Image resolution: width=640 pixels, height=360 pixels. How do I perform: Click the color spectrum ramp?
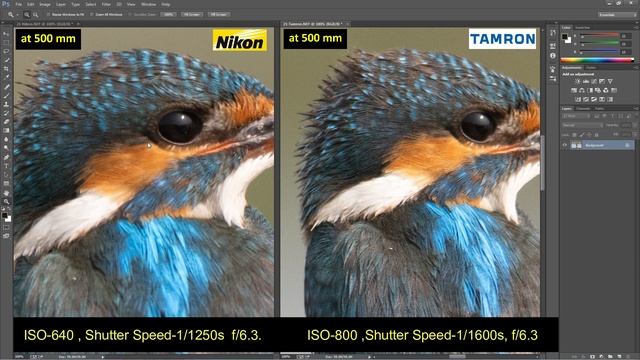coord(597,60)
